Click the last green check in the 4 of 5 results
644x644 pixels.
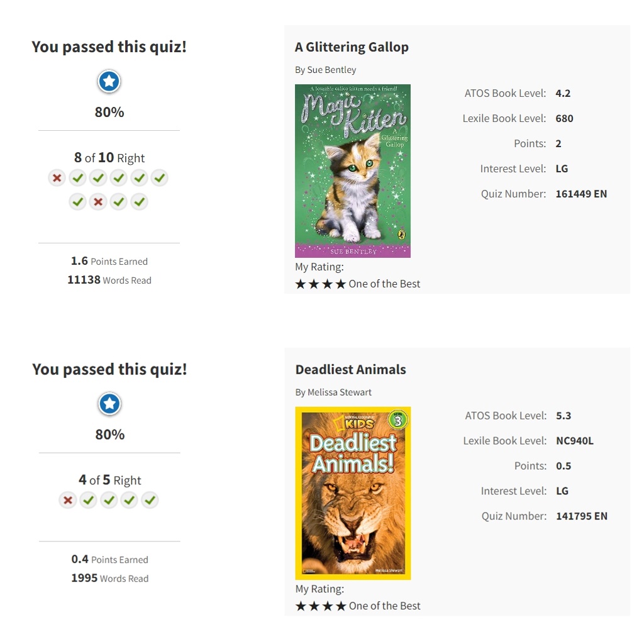click(x=150, y=500)
